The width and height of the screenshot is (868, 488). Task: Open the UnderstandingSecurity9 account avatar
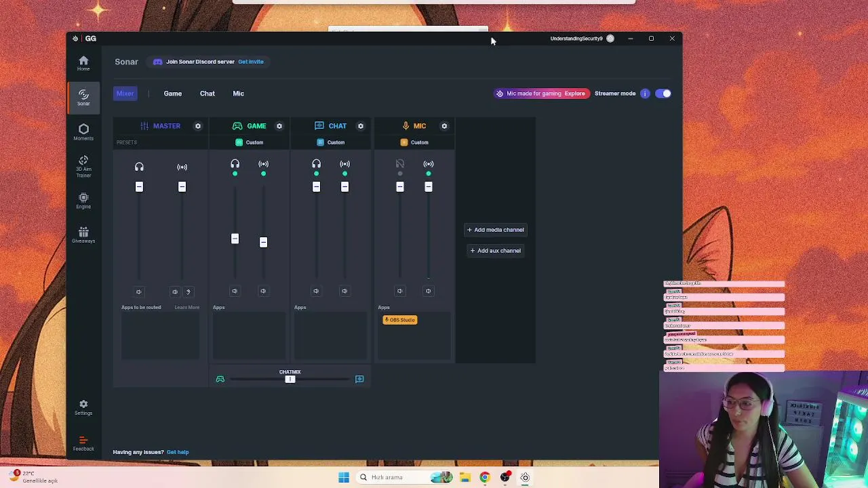[610, 39]
